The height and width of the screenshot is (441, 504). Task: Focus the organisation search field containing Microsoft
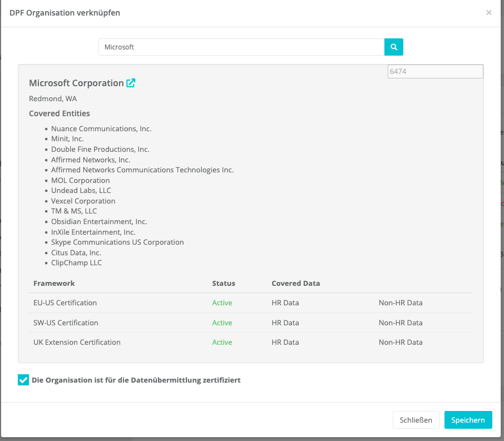coord(241,47)
